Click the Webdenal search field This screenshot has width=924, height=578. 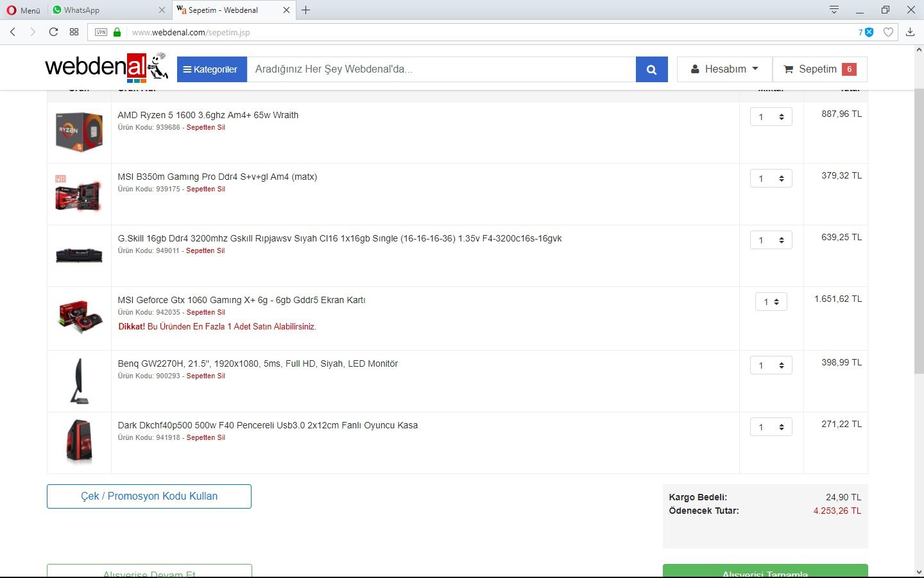click(x=441, y=69)
